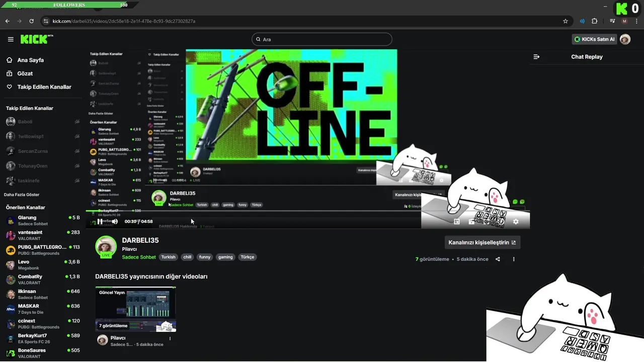Open recommended channel Levo

coord(42,265)
